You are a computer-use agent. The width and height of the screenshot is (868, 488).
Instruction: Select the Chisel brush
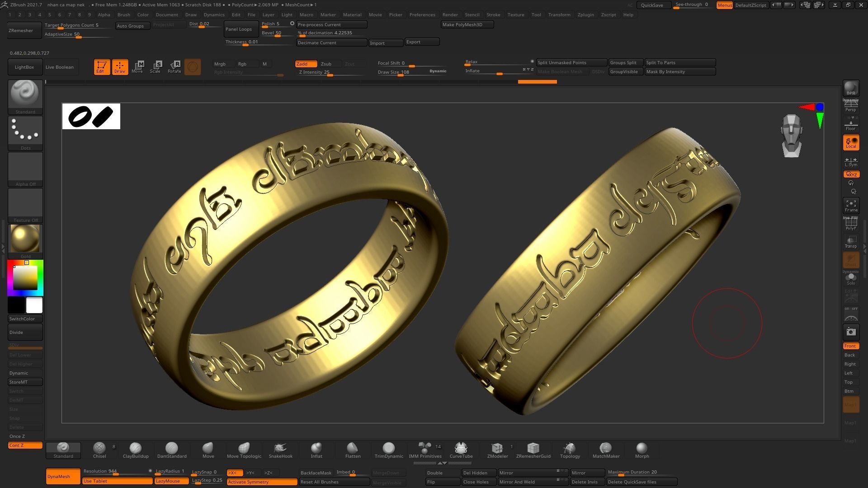pos(99,450)
